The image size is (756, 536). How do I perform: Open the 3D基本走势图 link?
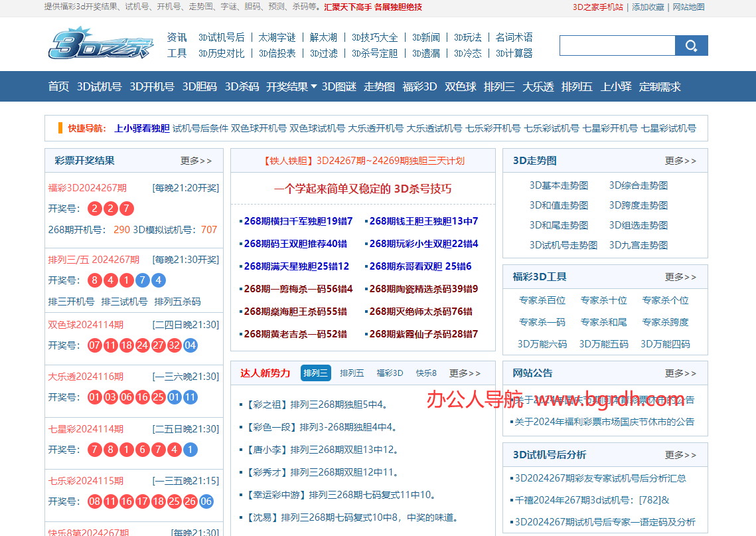click(559, 185)
